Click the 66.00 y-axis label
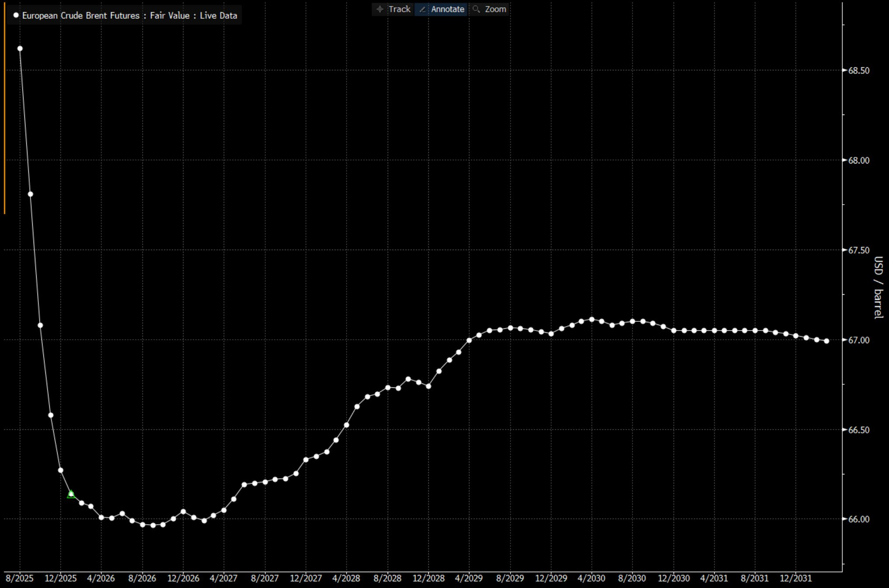 click(858, 519)
